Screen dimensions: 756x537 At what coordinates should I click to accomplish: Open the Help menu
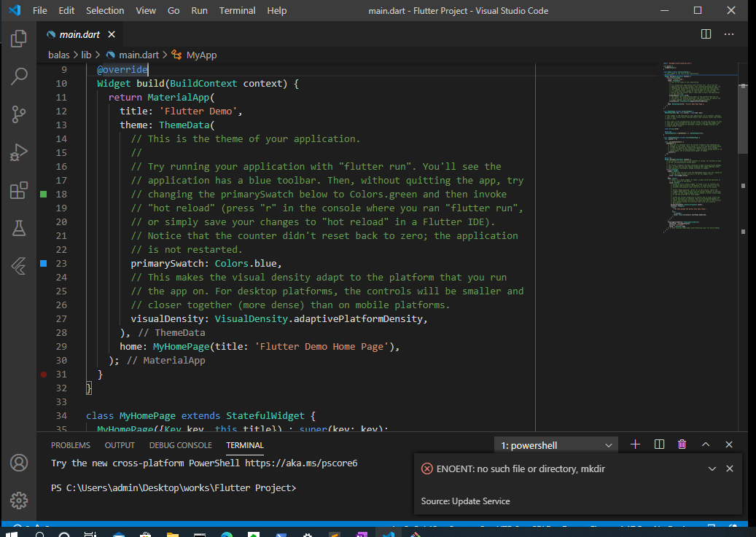[x=277, y=10]
